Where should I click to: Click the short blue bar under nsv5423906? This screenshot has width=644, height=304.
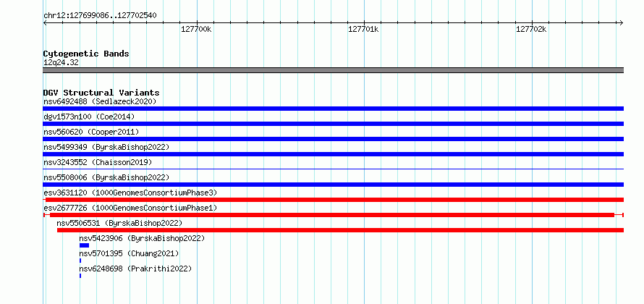[84, 245]
